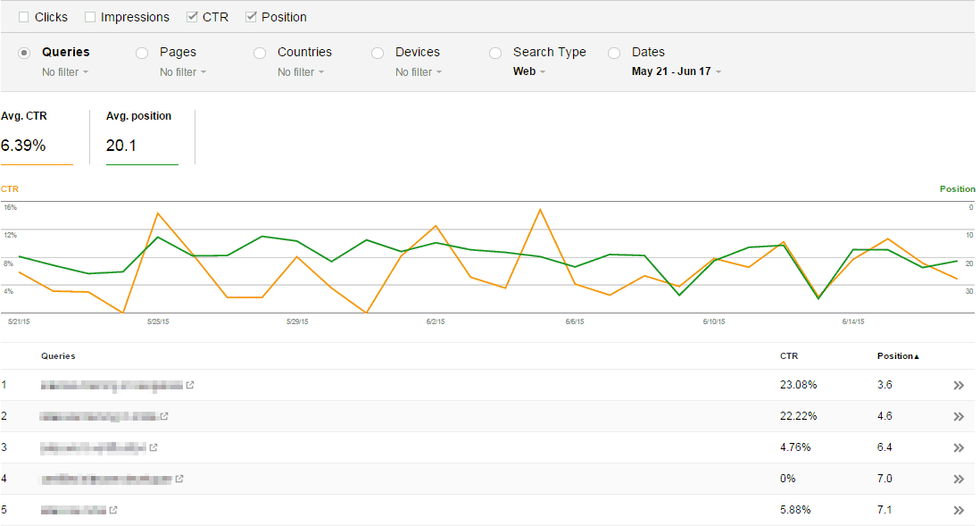Click double-chevron icon for position 7.1 row
Viewport: 980px width, 526px height.
tap(959, 511)
